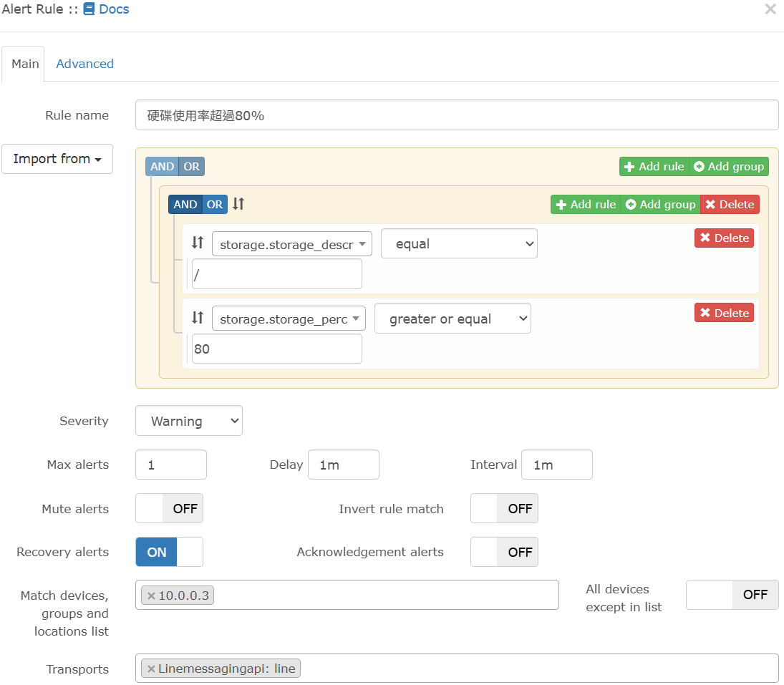Enable Invert rule match
Viewport: 784px width, 685px height.
[x=504, y=508]
